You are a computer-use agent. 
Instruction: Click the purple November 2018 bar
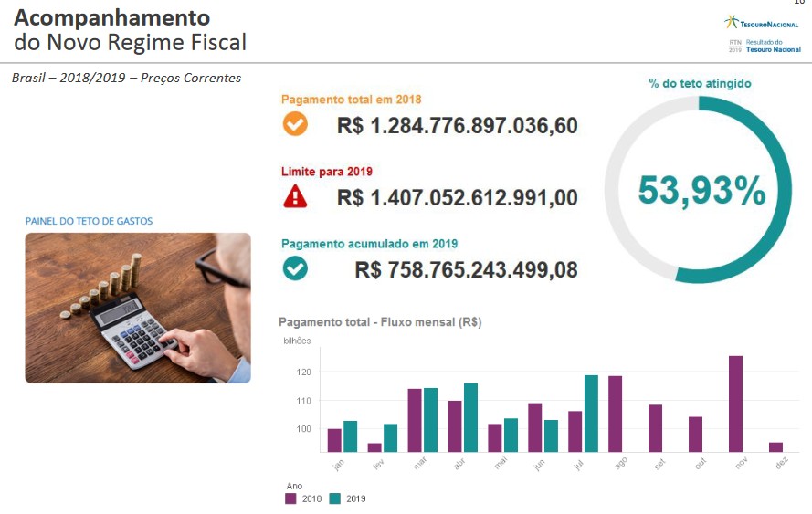tap(735, 404)
